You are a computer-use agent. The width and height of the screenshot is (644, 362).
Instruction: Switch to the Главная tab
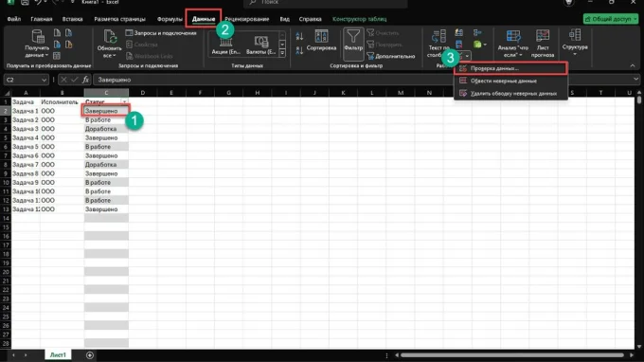(42, 19)
